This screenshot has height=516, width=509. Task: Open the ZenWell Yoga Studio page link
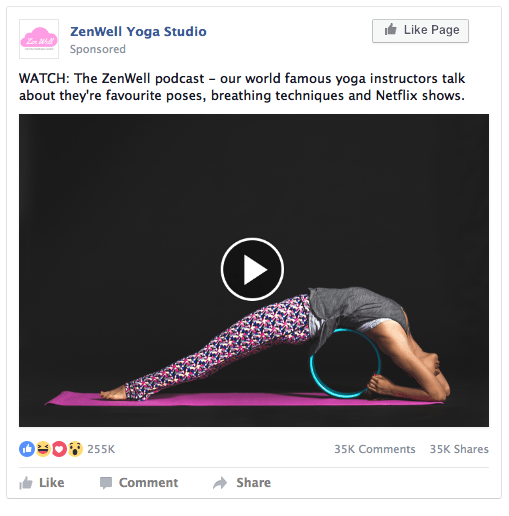[138, 31]
